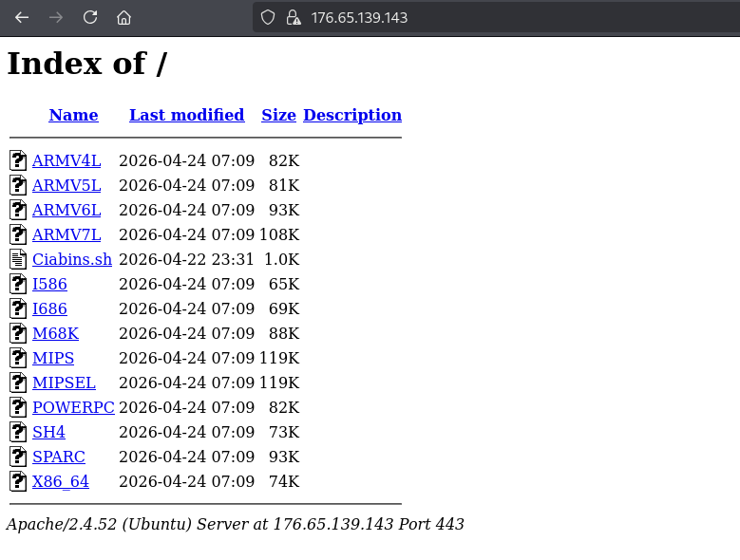Image resolution: width=740 pixels, height=560 pixels.
Task: Go back using the browser back arrow
Action: coord(22,18)
